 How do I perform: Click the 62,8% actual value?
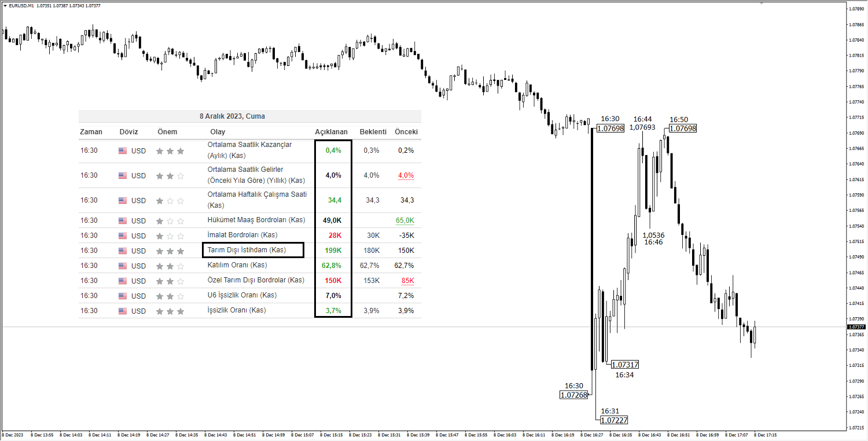coord(332,266)
